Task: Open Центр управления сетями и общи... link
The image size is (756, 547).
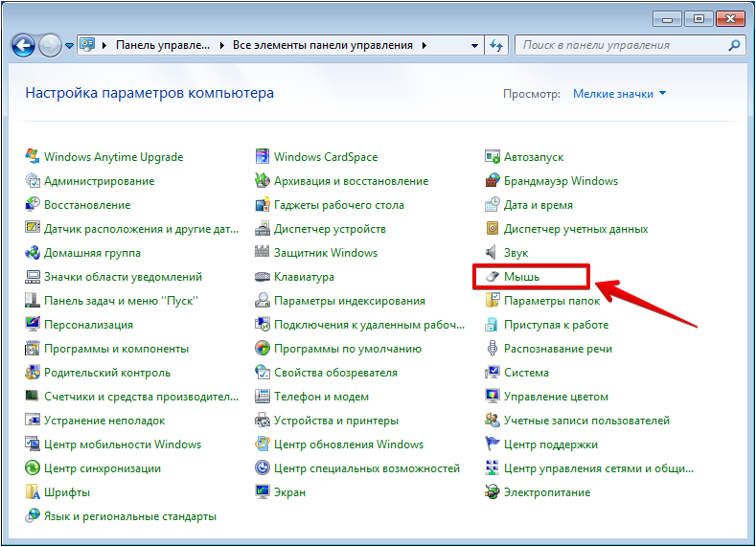Action: click(x=598, y=467)
